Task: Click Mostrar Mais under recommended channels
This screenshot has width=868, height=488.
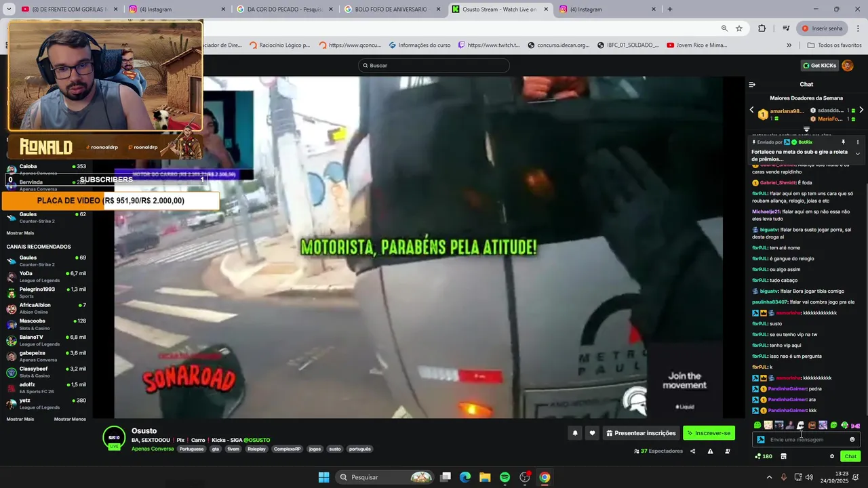Action: (20, 420)
